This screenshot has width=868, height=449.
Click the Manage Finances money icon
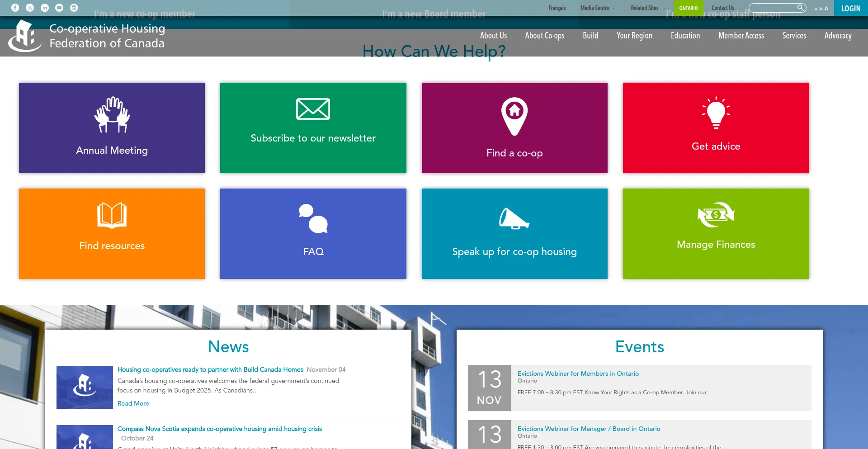point(716,215)
